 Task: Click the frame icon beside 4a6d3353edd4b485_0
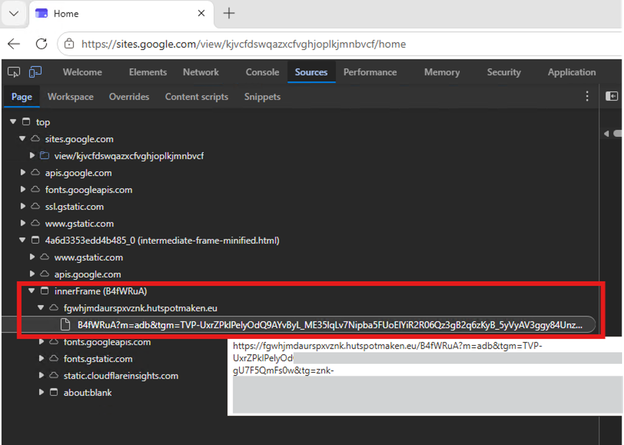[x=35, y=240]
